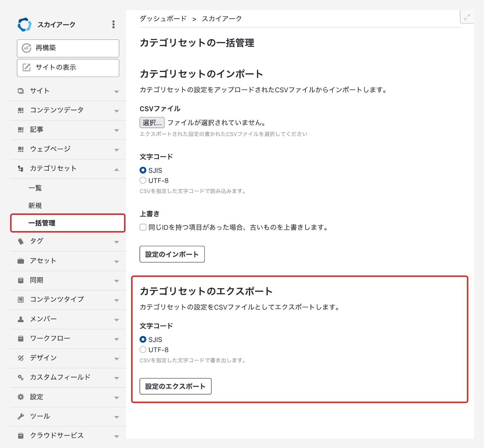Collapse the カテゴリセット section arrow
Image resolution: width=484 pixels, height=448 pixels.
116,169
